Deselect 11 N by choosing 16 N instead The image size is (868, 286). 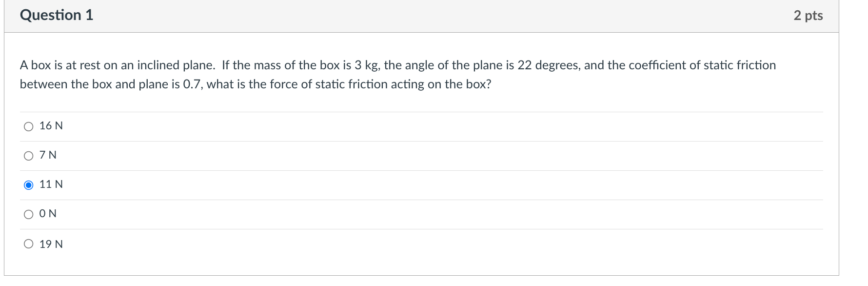pos(29,126)
